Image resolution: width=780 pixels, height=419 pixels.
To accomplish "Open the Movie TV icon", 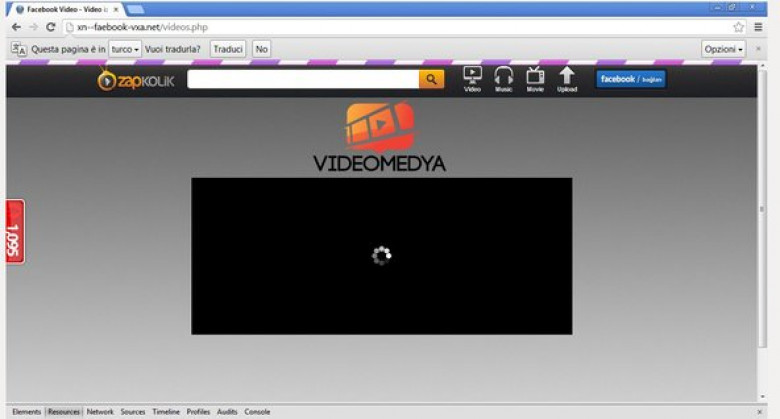I will (x=535, y=79).
